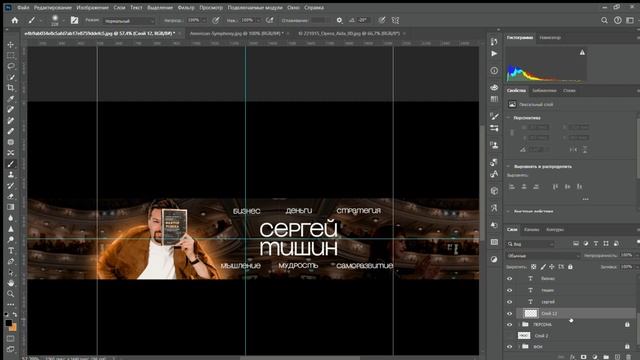The height and width of the screenshot is (360, 640).
Task: Toggle symmetry painting butterfly icon
Action: click(x=395, y=20)
